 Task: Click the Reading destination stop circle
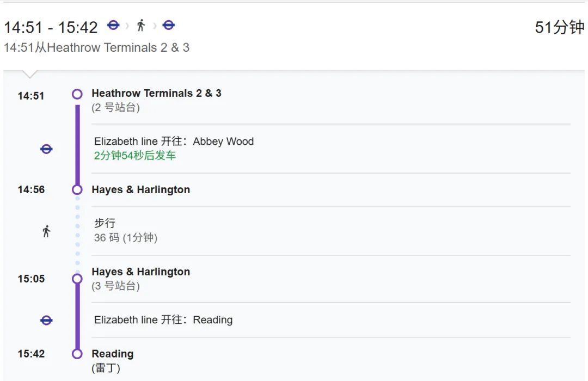[x=77, y=354]
